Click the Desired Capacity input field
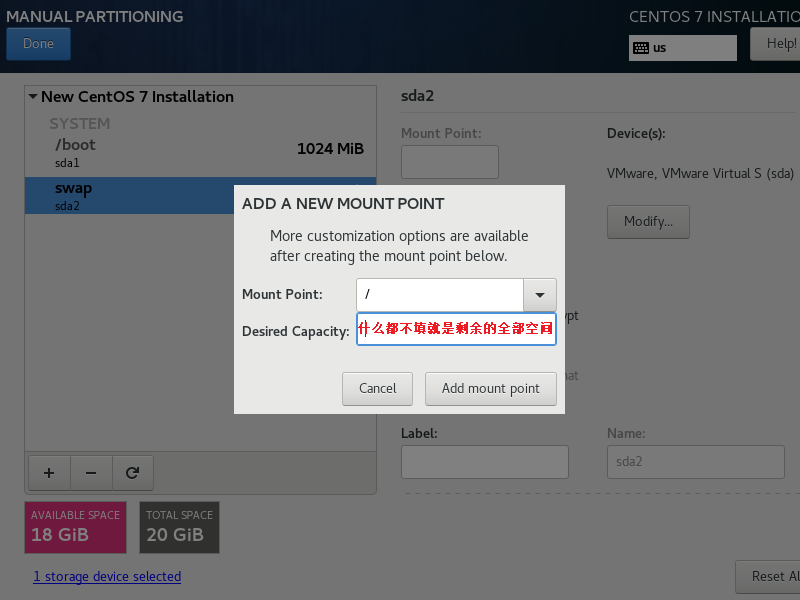The width and height of the screenshot is (800, 600). click(x=456, y=331)
